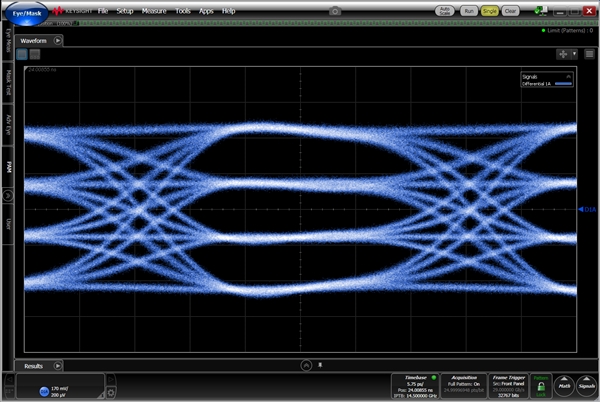This screenshot has width=600, height=402.
Task: Select the Adv Eye side tab
Action: click(9, 123)
